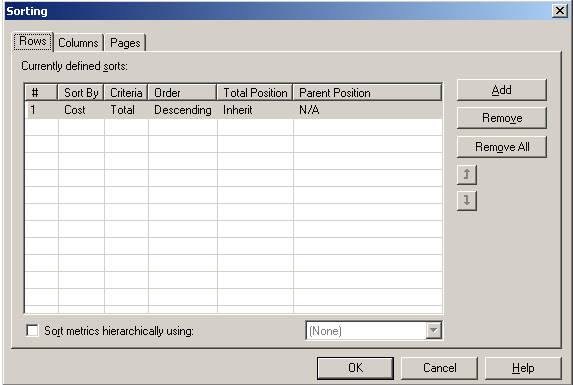
Task: Switch to the Rows tab
Action: (33, 41)
